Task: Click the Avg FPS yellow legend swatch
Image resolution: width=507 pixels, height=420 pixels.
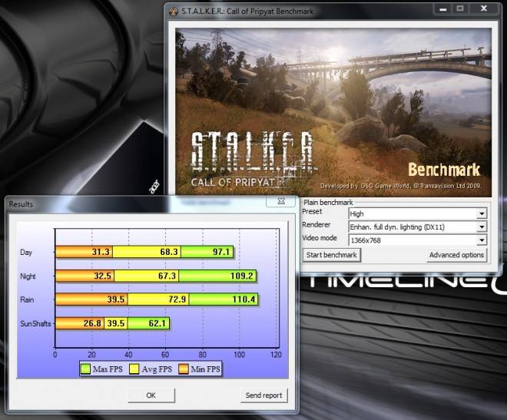Action: point(134,369)
